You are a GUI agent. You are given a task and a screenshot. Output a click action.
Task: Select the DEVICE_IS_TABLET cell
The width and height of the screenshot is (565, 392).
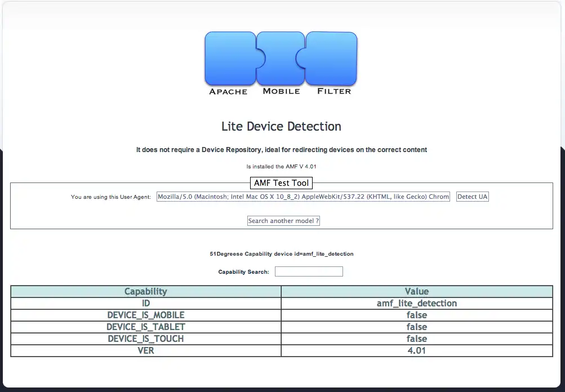(x=146, y=327)
